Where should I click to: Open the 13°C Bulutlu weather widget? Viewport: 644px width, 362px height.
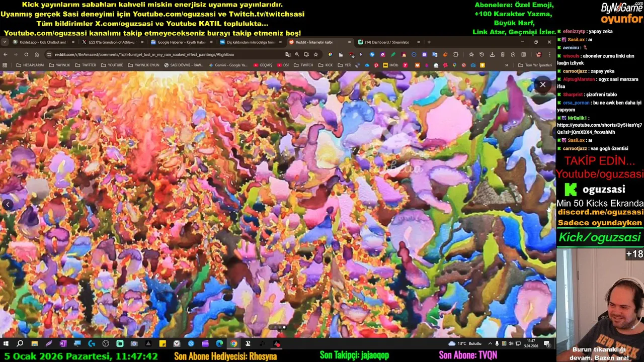465,344
